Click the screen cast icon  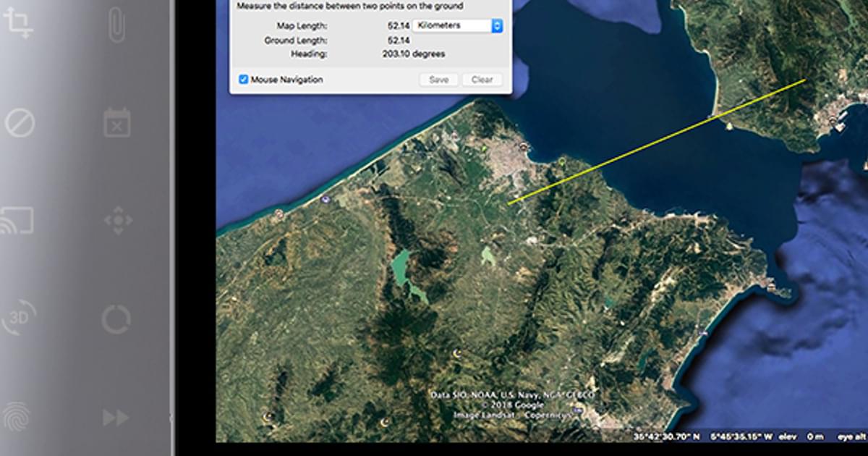pyautogui.click(x=17, y=220)
